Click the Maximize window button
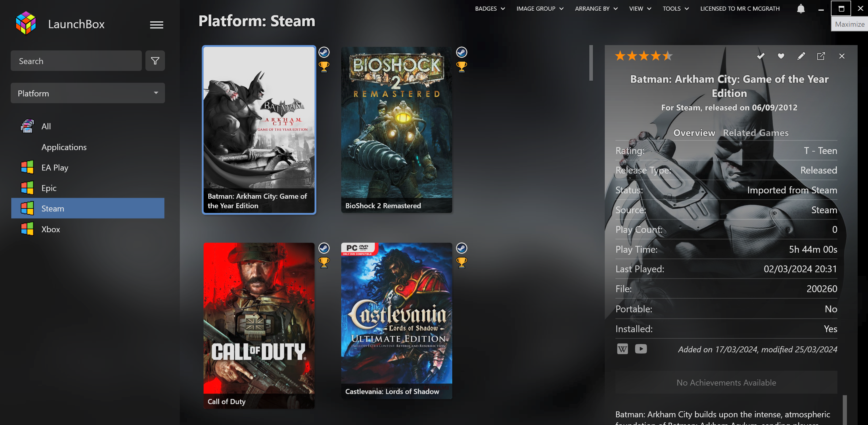This screenshot has width=868, height=425. point(841,9)
